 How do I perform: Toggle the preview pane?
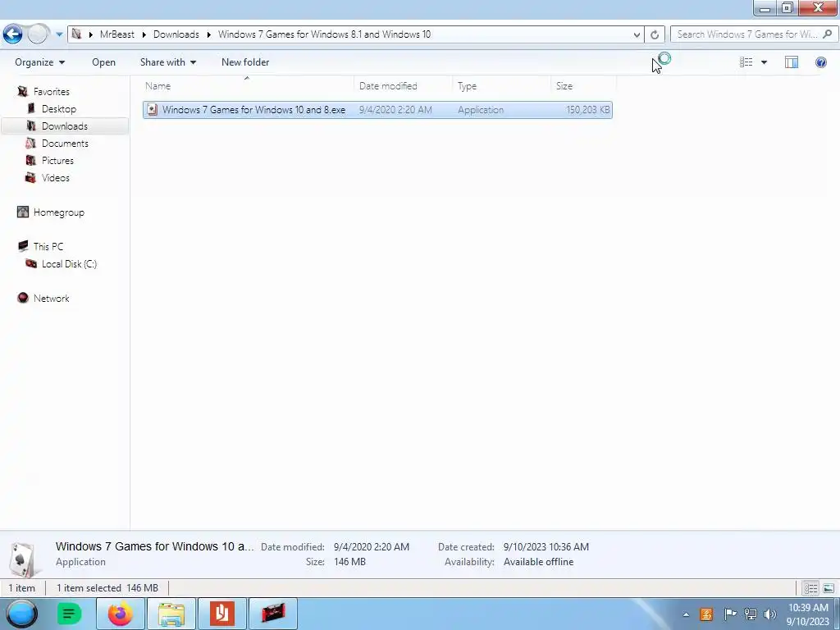tap(792, 62)
